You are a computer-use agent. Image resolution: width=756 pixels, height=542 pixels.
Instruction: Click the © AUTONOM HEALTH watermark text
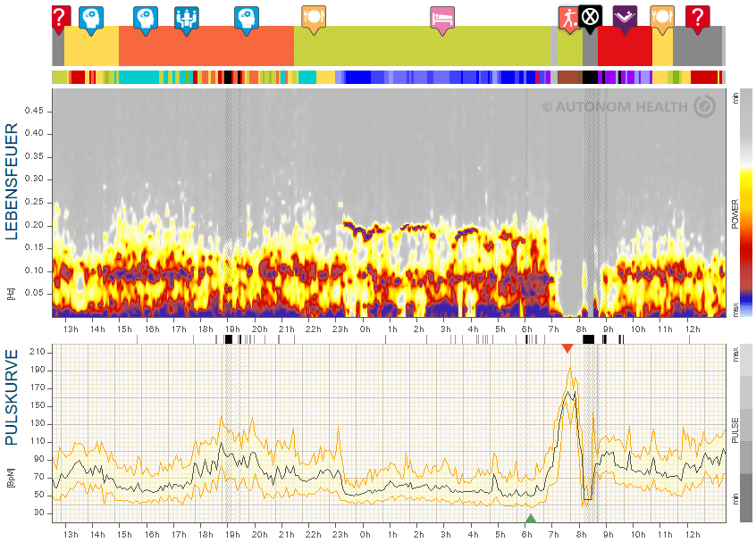coord(615,107)
